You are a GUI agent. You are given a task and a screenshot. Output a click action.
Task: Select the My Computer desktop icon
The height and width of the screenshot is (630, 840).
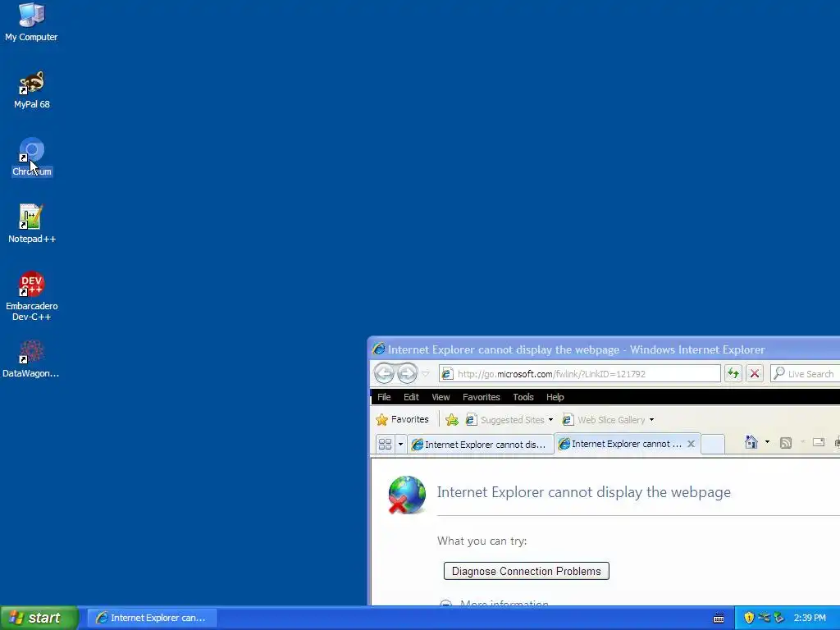pyautogui.click(x=31, y=22)
